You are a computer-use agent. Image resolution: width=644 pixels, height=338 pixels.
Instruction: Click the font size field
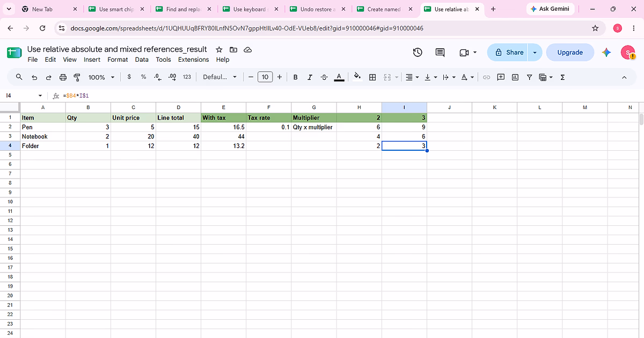[x=265, y=77]
